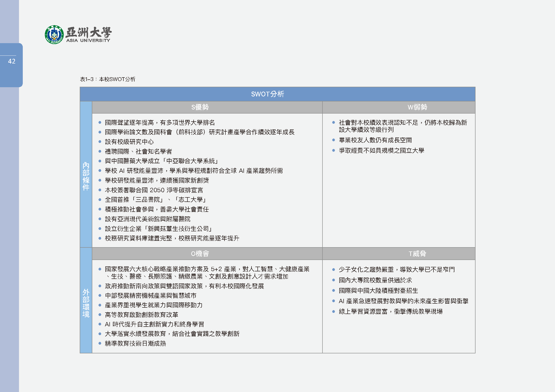Image resolution: width=555 pixels, height=392 pixels.
Task: Click the threat 少子女化之趨勢嚴重
Action: [x=397, y=269]
